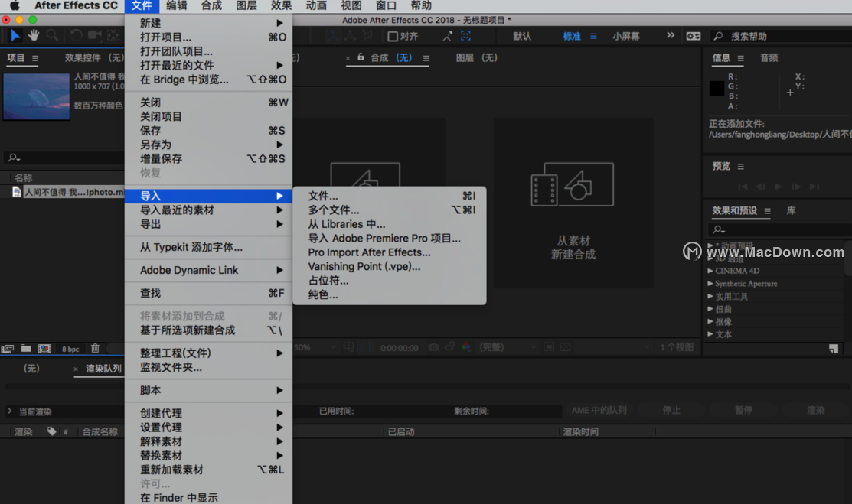Switch to the 音频 panel tab

(769, 58)
